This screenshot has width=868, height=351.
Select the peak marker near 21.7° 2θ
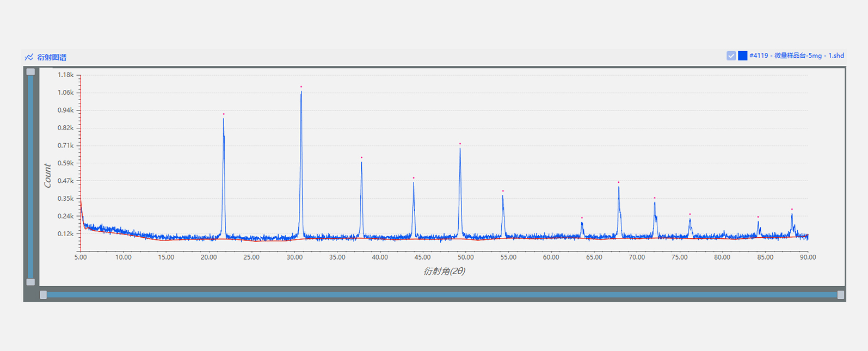coord(224,114)
